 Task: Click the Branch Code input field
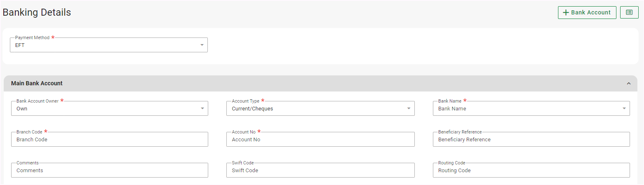109,140
